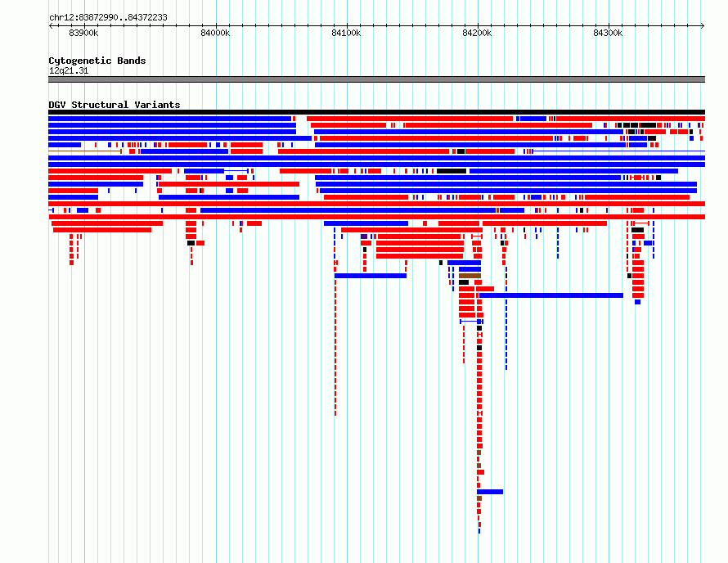Click the 84200k ruler tick label

click(477, 33)
